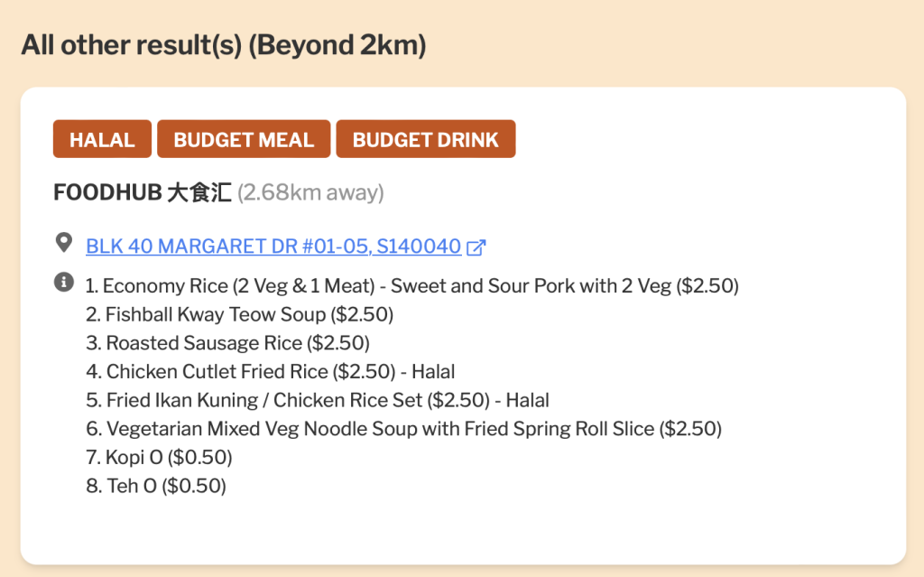The height and width of the screenshot is (577, 924).
Task: Pick the Roasted Sausage Rice item
Action: 227,343
